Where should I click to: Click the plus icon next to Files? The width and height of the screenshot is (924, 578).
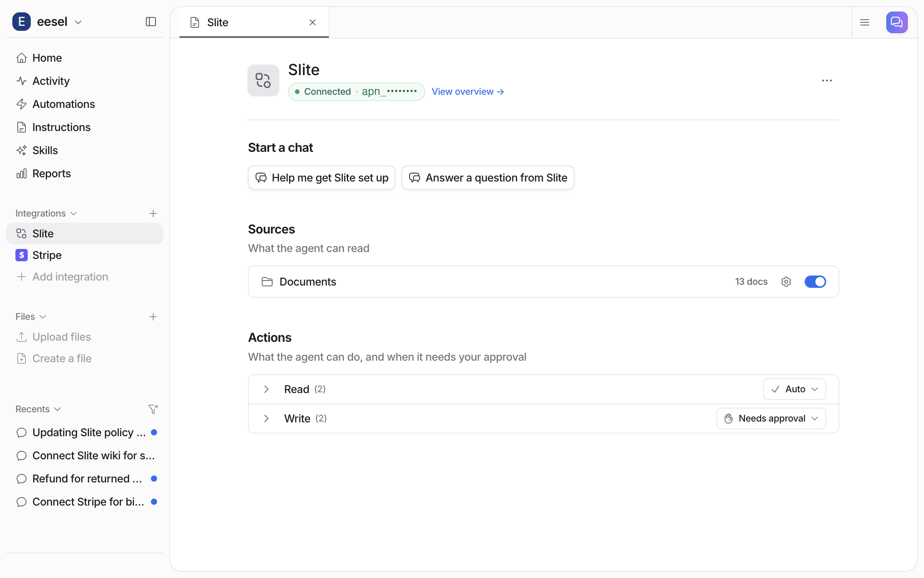(153, 317)
